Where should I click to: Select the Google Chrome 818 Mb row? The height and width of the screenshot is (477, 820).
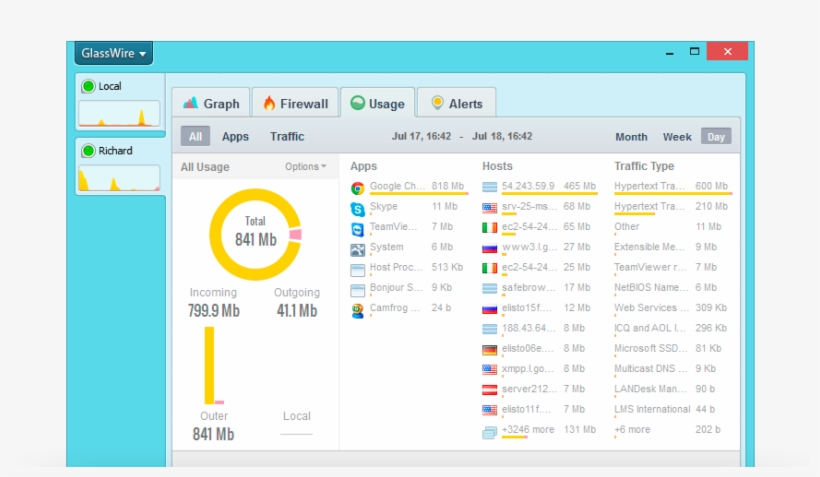click(408, 187)
